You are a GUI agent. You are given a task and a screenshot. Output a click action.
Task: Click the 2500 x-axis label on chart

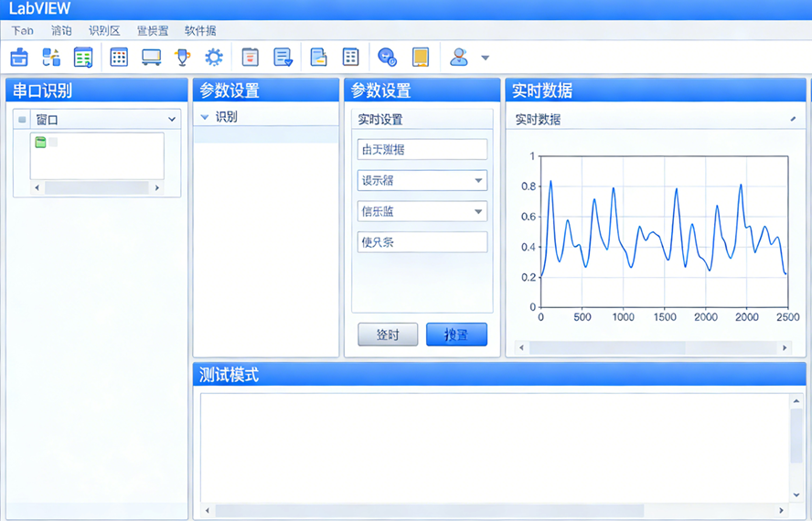pos(787,317)
